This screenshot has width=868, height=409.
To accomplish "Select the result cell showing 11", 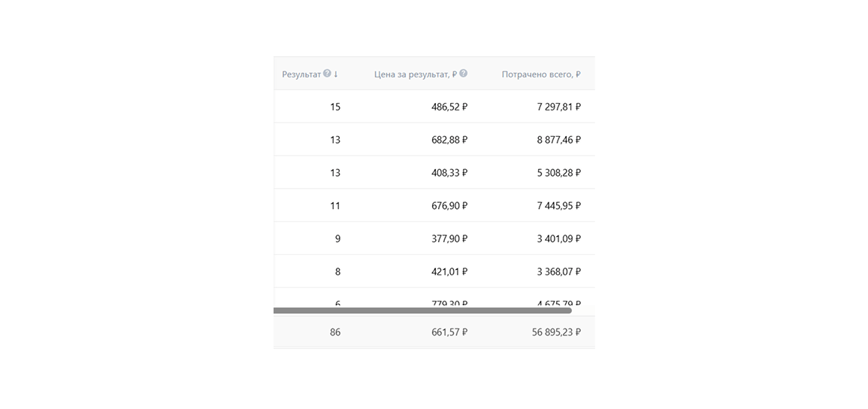I will coord(335,206).
